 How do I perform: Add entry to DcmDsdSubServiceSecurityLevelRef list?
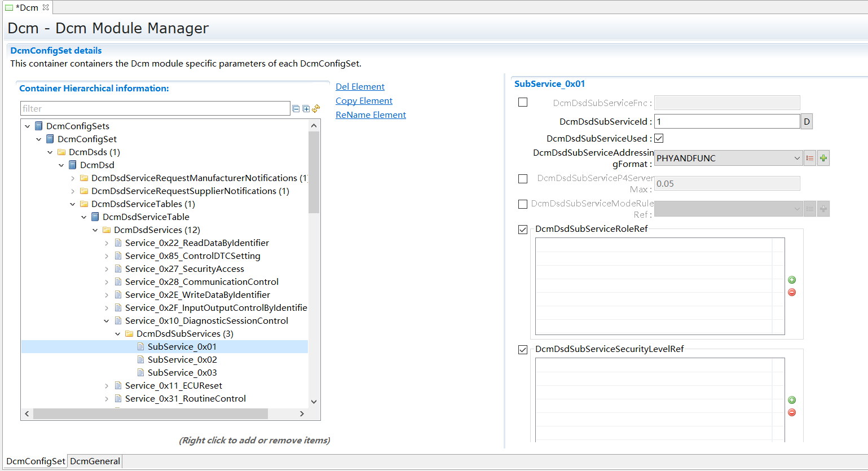(792, 400)
